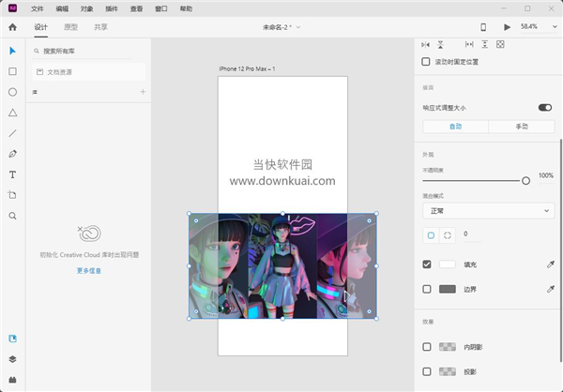
Task: Expand the document title dropdown arrow
Action: point(298,27)
